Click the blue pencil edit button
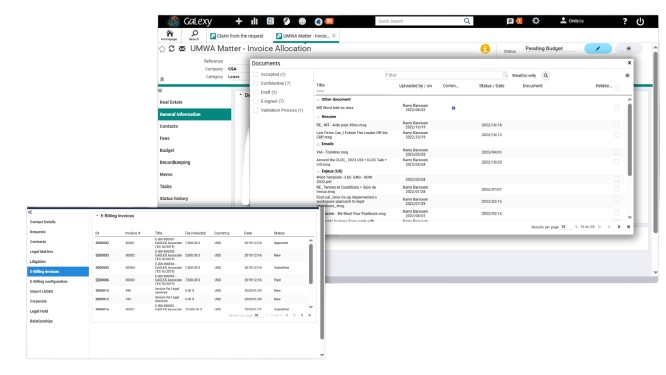 (x=598, y=48)
